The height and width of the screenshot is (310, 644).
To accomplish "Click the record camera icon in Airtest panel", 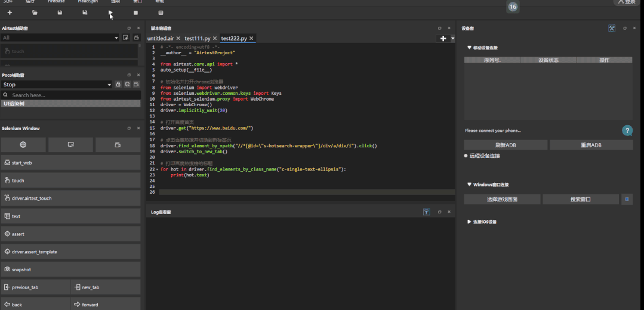I will (x=136, y=38).
